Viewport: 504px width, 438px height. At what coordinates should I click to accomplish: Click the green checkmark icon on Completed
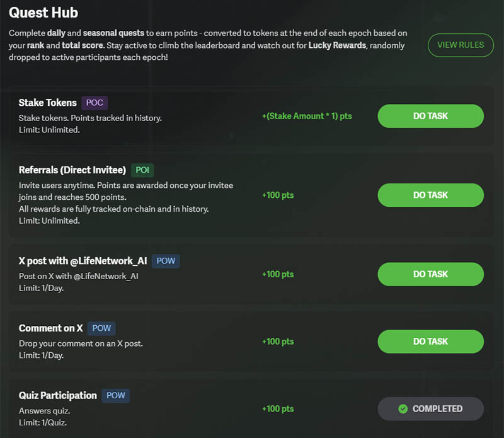[403, 409]
